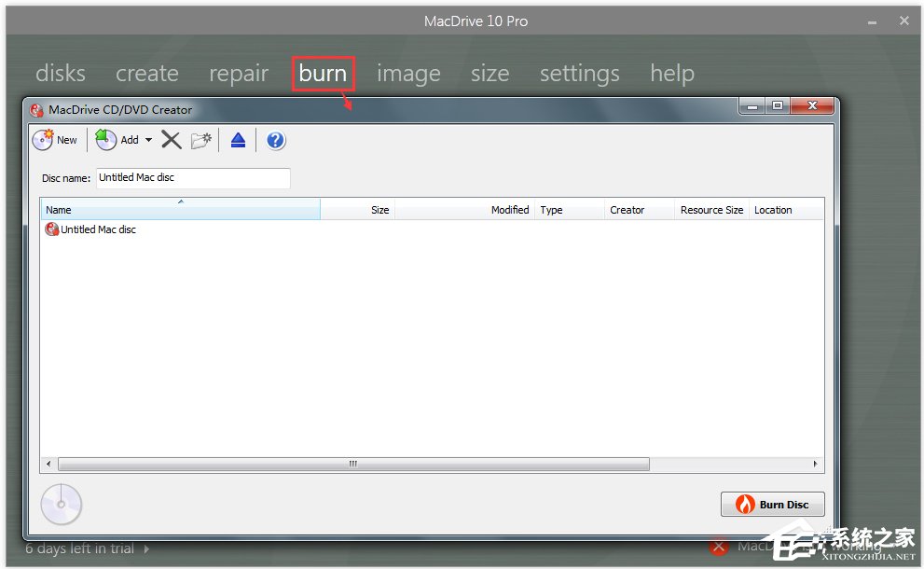The width and height of the screenshot is (924, 569).
Task: Expand the arrow beside the trial notice
Action: [x=146, y=549]
